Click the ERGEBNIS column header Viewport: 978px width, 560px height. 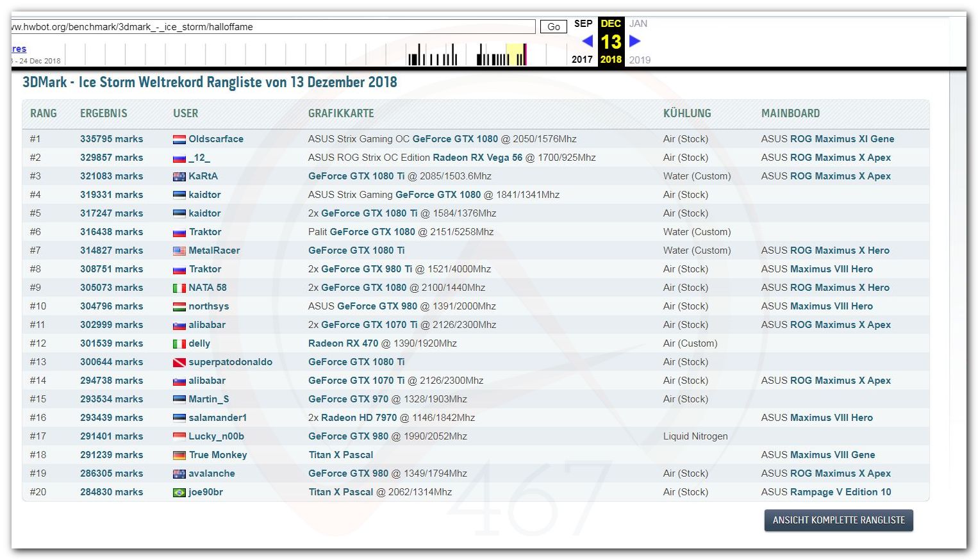[103, 113]
